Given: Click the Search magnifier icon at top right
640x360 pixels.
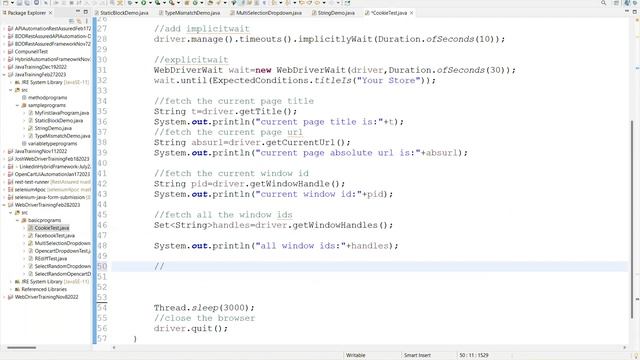Looking at the screenshot, I should [x=603, y=3].
